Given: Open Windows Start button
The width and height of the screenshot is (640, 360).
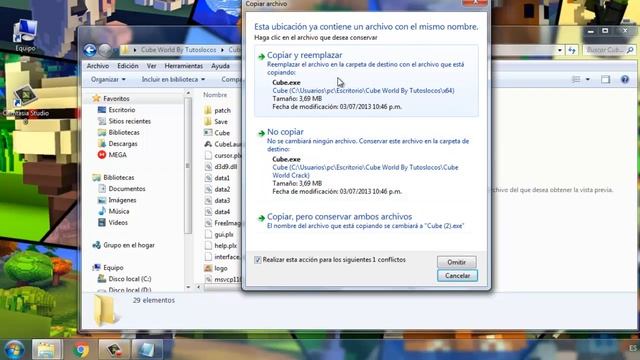Looking at the screenshot, I should pyautogui.click(x=14, y=350).
